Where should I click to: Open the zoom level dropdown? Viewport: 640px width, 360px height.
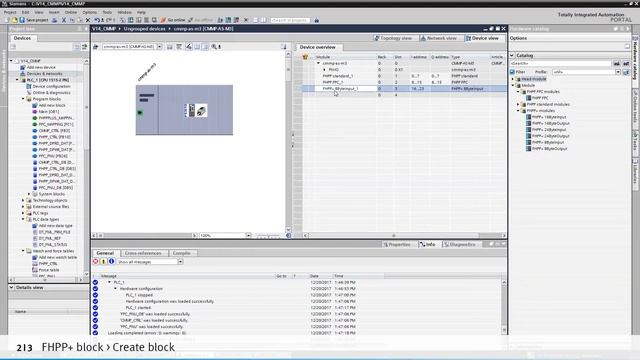click(248, 236)
